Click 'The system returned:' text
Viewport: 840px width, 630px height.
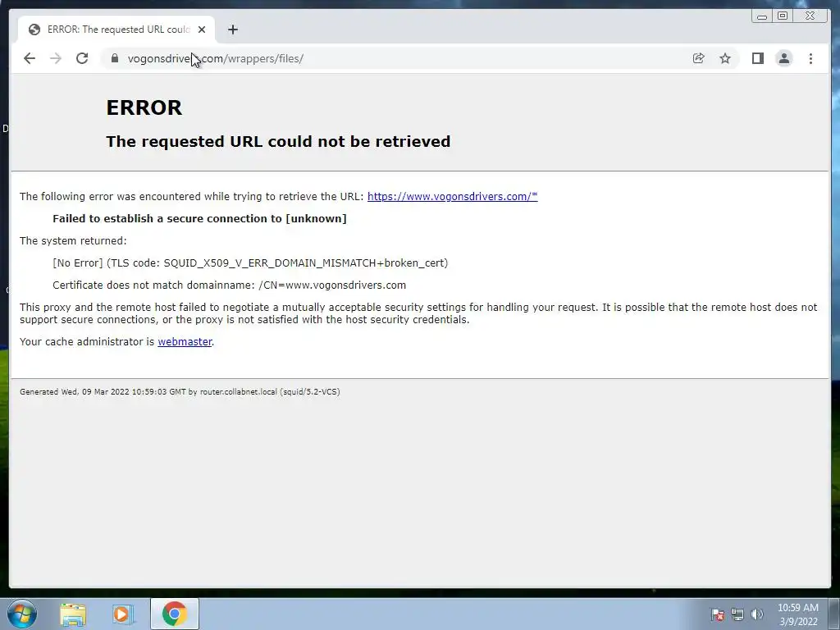(73, 241)
